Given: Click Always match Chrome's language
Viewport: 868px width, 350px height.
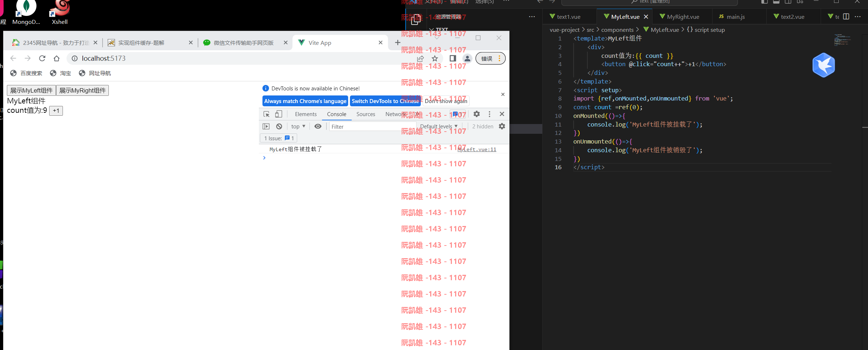Looking at the screenshot, I should pyautogui.click(x=305, y=101).
